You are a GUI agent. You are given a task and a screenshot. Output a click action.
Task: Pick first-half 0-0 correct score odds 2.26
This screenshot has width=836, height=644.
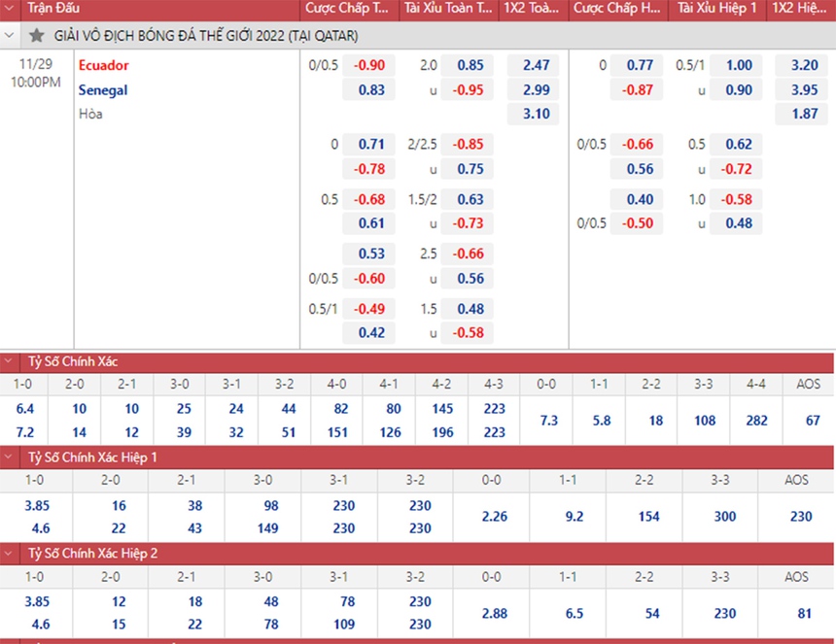tap(494, 517)
